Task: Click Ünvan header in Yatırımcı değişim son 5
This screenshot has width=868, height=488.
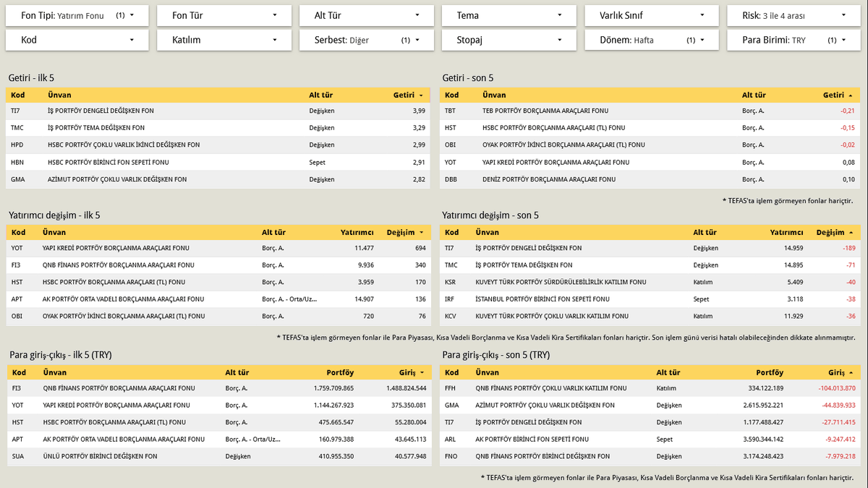Action: tap(488, 232)
